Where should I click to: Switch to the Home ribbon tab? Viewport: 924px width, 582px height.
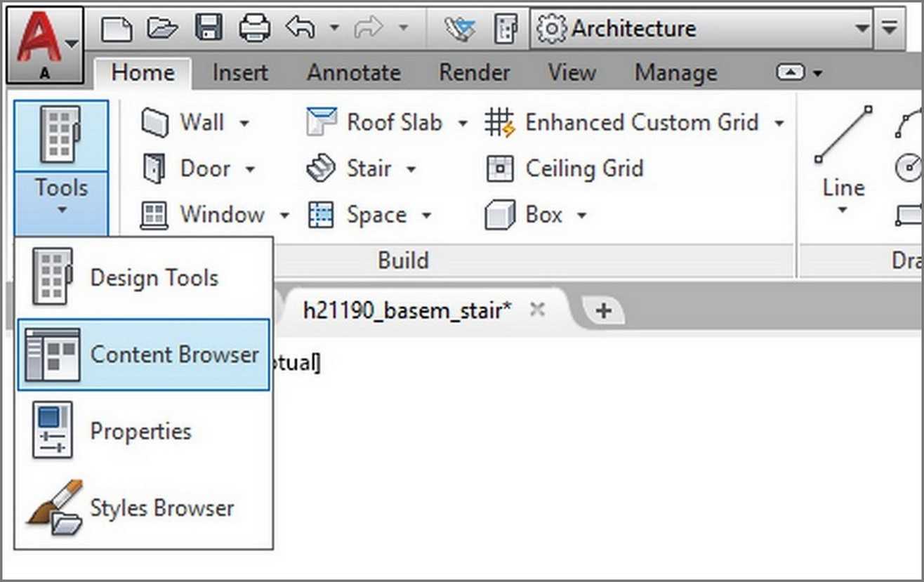[143, 72]
